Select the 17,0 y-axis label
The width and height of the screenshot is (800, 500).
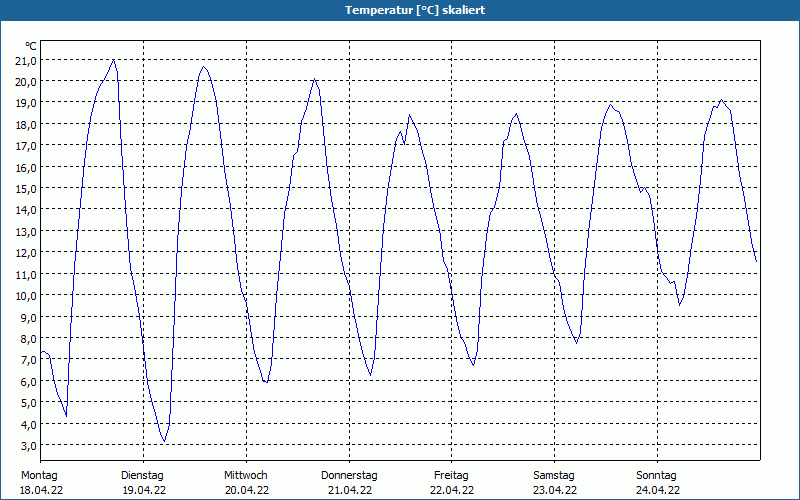pyautogui.click(x=25, y=145)
